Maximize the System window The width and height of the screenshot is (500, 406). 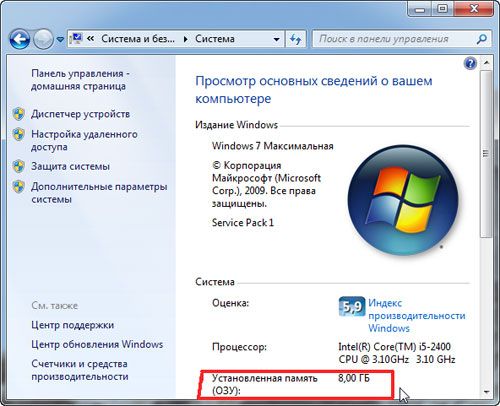tap(442, 9)
